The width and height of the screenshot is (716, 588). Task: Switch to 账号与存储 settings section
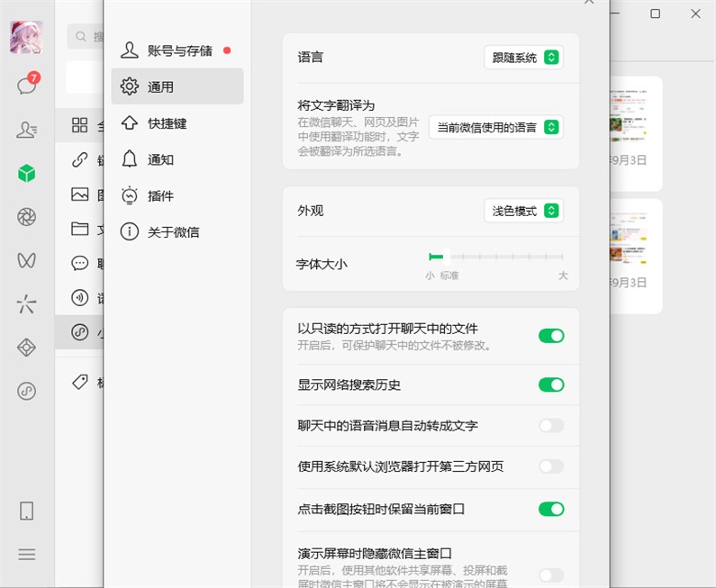[178, 50]
